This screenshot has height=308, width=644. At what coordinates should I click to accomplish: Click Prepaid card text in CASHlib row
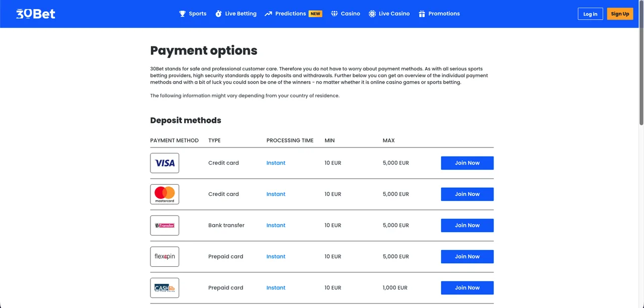tap(226, 288)
